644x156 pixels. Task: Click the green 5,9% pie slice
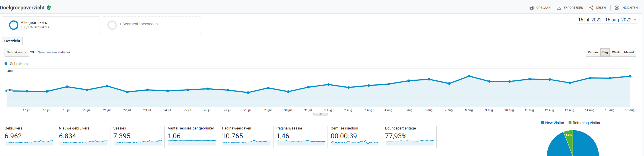[x=569, y=138]
